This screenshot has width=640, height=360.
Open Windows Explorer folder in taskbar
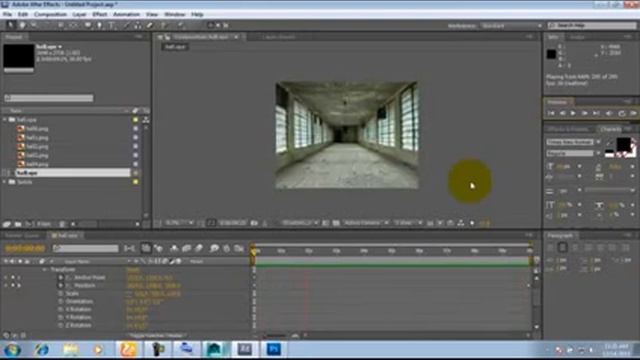pos(70,350)
